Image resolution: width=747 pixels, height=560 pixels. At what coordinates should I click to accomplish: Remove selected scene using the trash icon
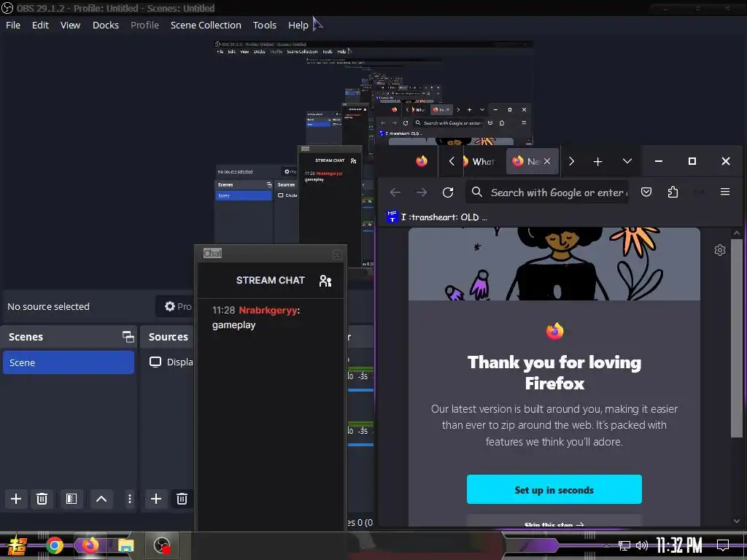click(x=42, y=499)
